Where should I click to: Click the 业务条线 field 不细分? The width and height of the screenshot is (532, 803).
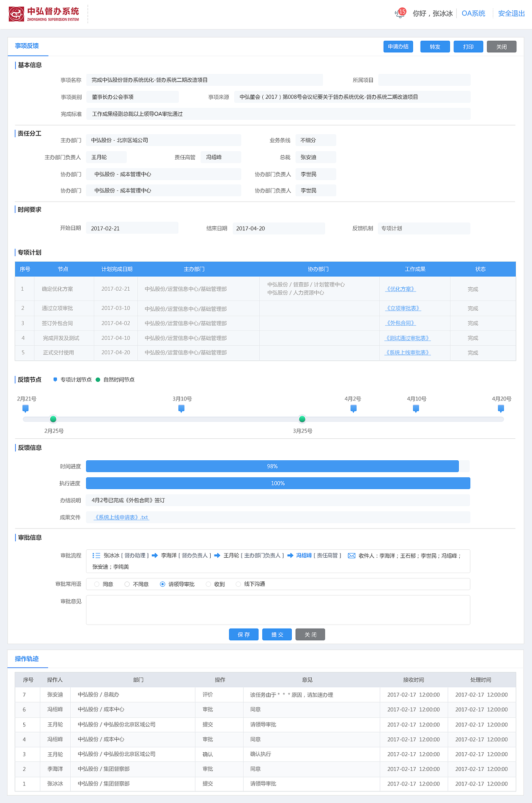pos(316,140)
